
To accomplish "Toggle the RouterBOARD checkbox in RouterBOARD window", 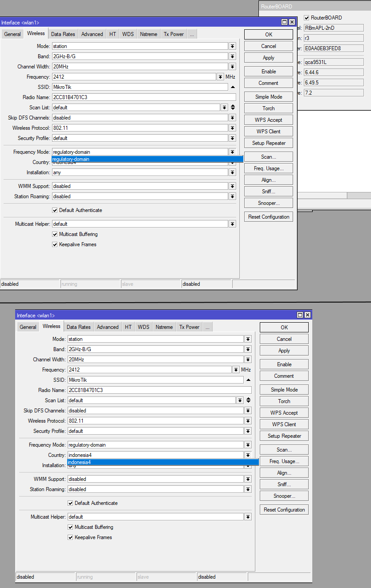I will 306,18.
